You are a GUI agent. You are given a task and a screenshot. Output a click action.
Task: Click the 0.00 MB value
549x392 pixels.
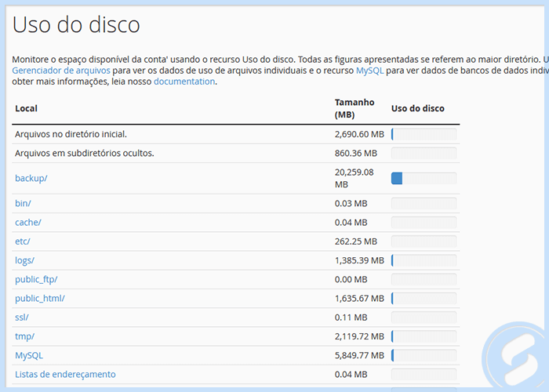[x=351, y=279]
